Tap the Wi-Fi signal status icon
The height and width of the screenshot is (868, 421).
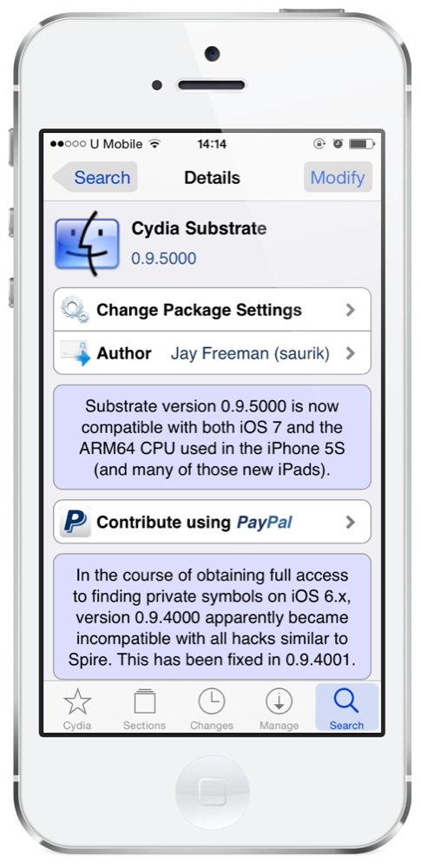[155, 144]
